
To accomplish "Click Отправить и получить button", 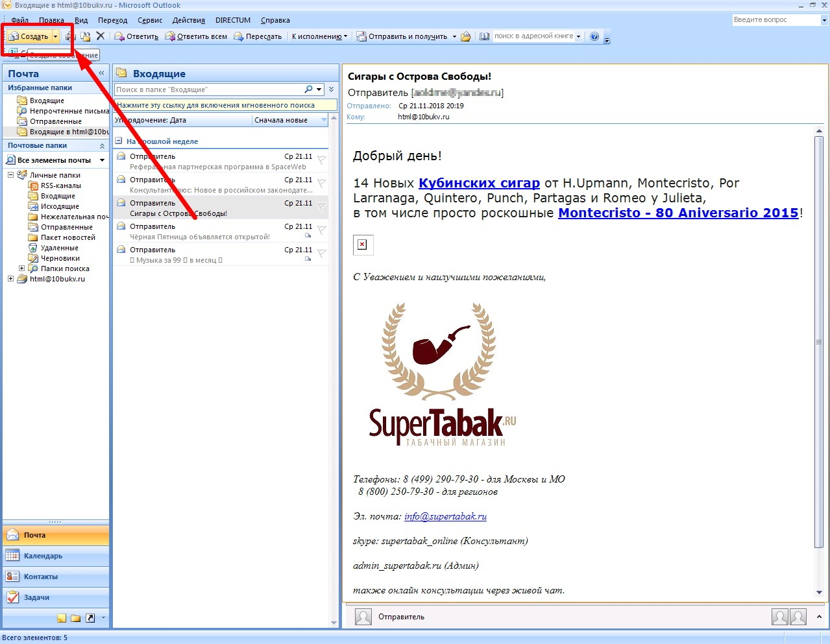I will 402,36.
